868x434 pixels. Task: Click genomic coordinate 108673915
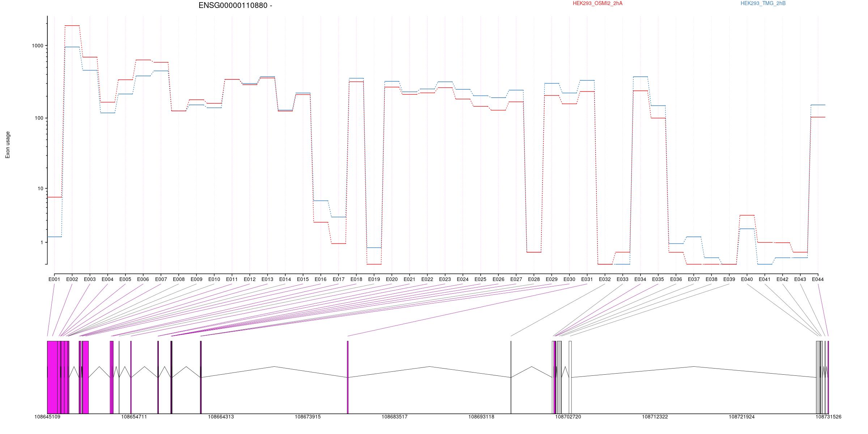[308, 417]
